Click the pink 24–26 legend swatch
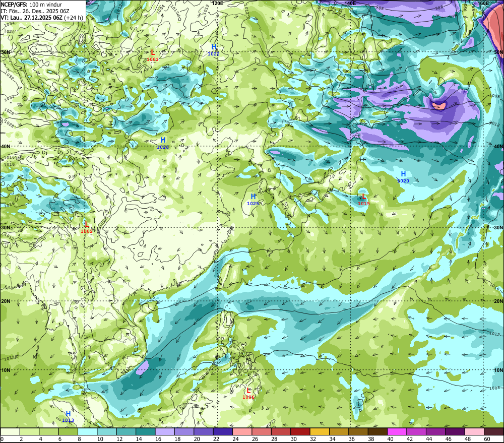Image resolution: width=504 pixels, height=443 pixels. 242,431
